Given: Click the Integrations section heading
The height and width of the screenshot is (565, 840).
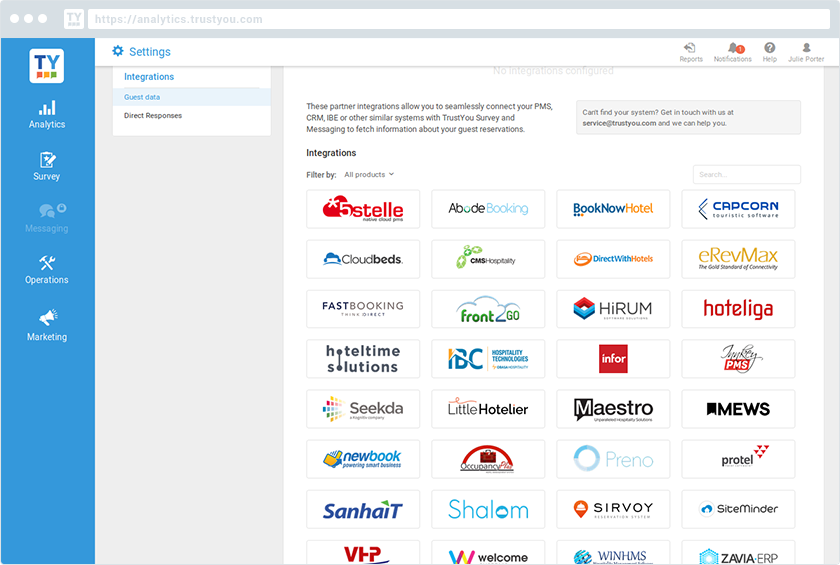Looking at the screenshot, I should [331, 153].
